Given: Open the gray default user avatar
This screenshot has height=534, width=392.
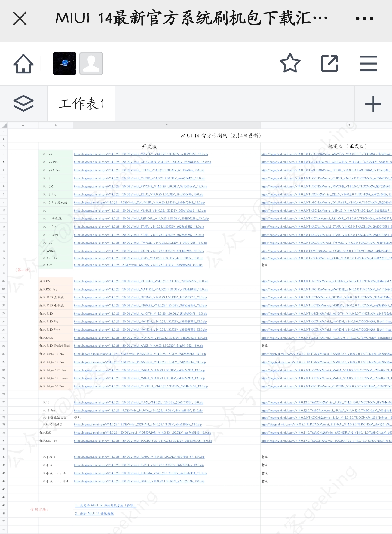Looking at the screenshot, I should click(91, 63).
